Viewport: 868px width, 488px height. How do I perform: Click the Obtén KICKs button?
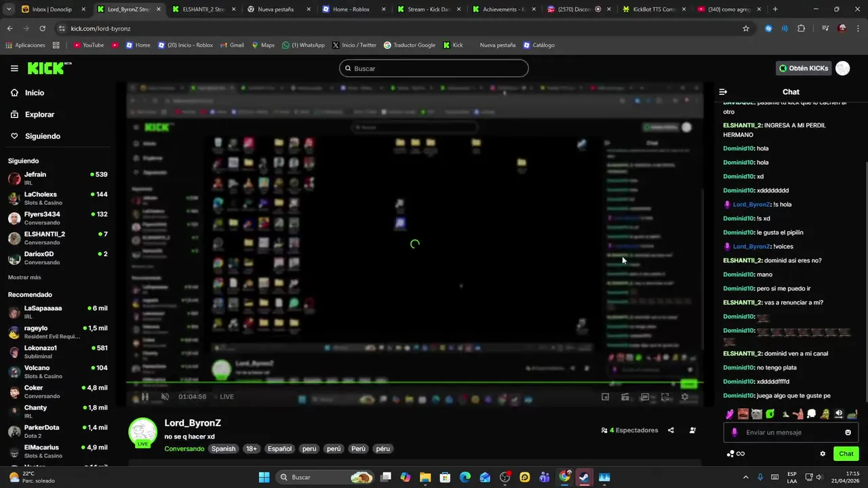[803, 68]
